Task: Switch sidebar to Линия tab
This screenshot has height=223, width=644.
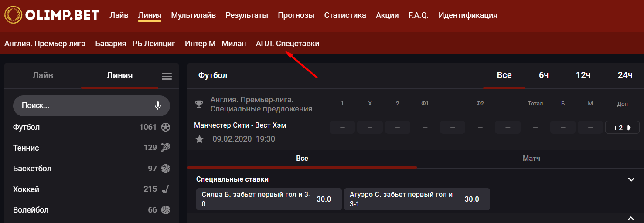Action: (119, 75)
